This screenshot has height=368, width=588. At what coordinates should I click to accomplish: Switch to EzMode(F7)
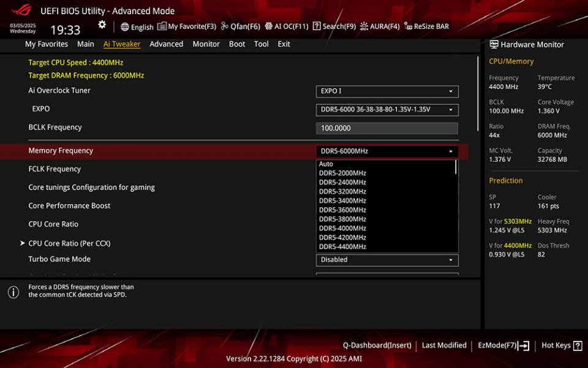click(x=497, y=345)
